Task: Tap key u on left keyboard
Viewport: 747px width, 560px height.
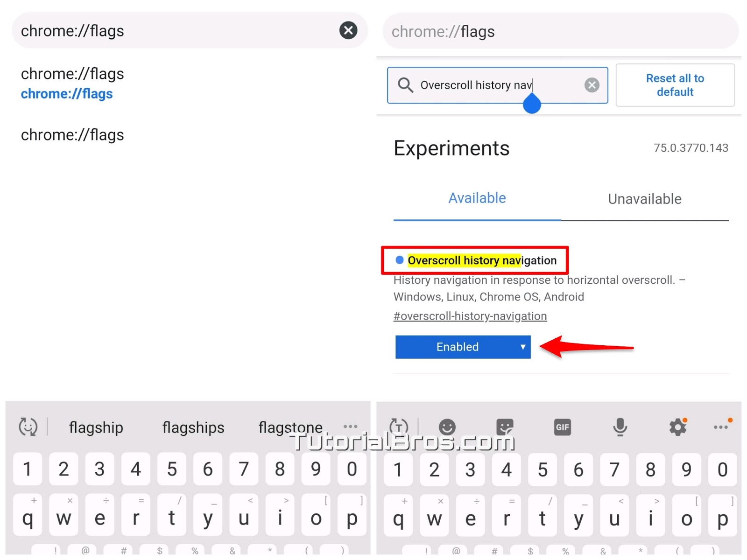Action: click(244, 515)
